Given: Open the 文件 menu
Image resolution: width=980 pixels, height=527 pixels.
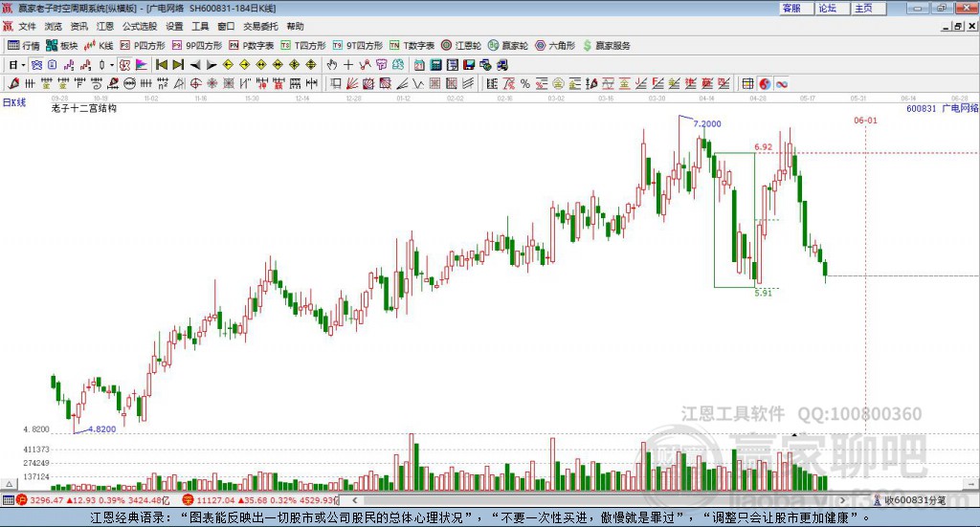Looking at the screenshot, I should tap(27, 26).
